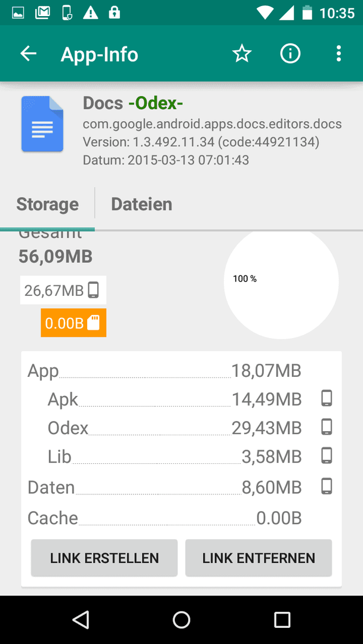Image resolution: width=363 pixels, height=644 pixels.
Task: Tap the blue Docs app icon
Action: 42,123
